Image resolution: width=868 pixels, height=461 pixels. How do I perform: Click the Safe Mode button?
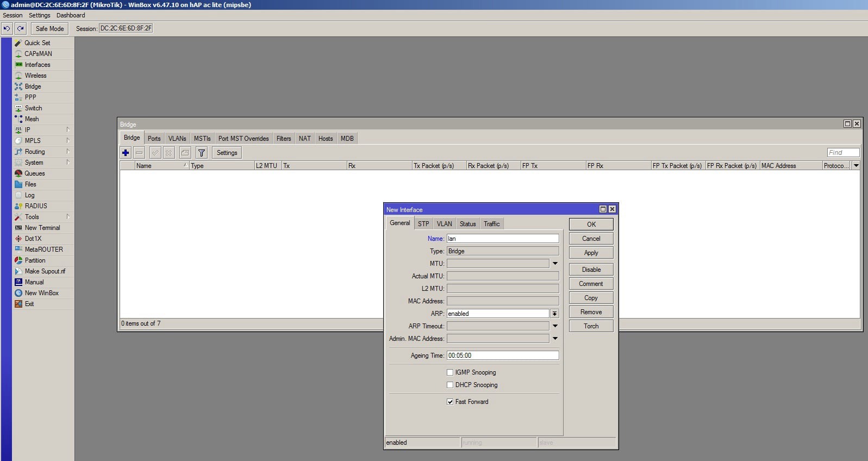pyautogui.click(x=49, y=28)
